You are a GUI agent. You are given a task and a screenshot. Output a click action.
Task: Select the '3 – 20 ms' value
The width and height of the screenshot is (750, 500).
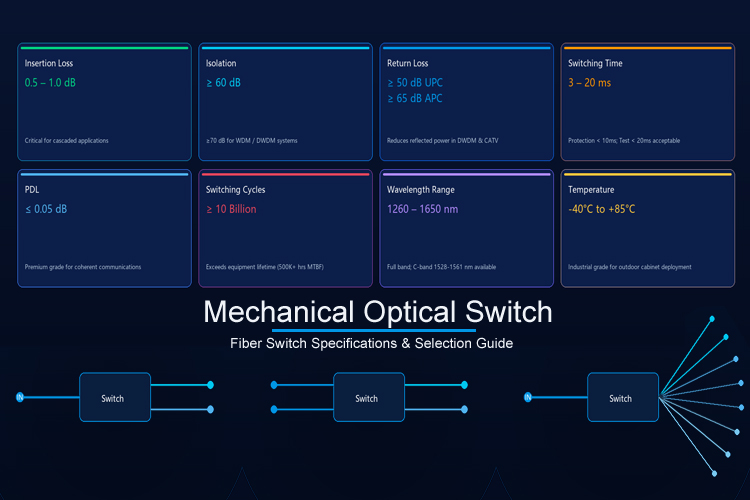[589, 83]
